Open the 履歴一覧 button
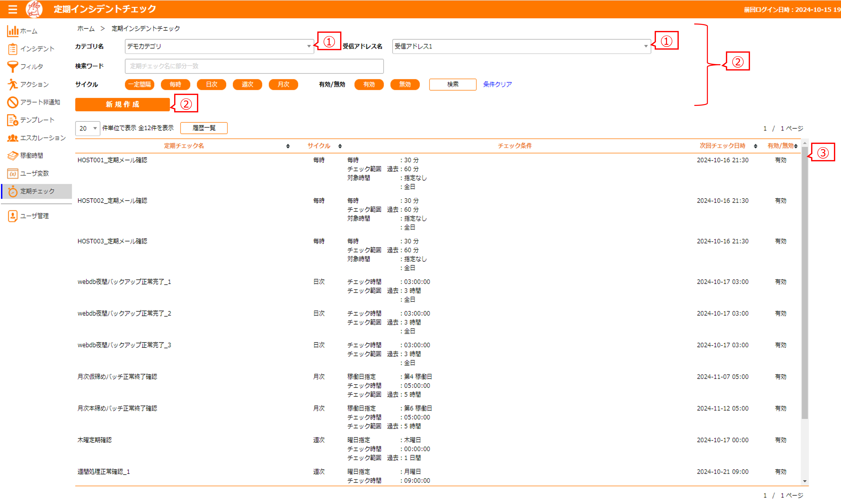Image resolution: width=841 pixels, height=504 pixels. (x=204, y=128)
